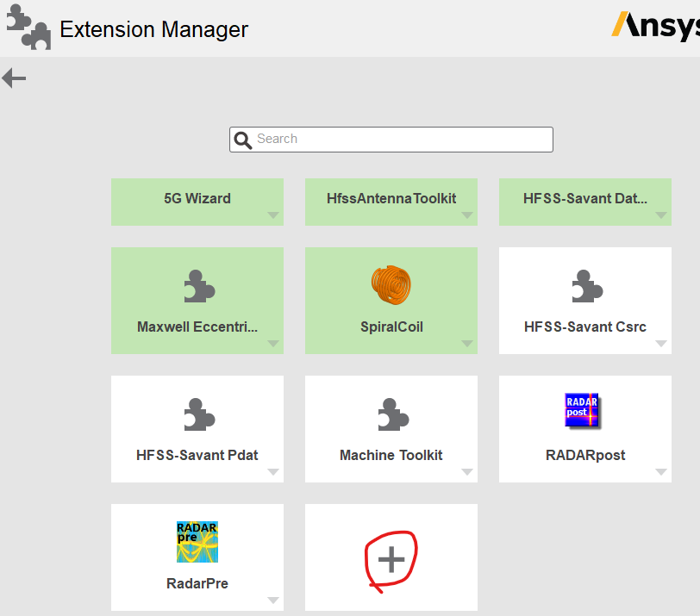Viewport: 700px width, 616px height.
Task: Expand the HFSS-Savant Csrc dropdown arrow
Action: pos(661,344)
